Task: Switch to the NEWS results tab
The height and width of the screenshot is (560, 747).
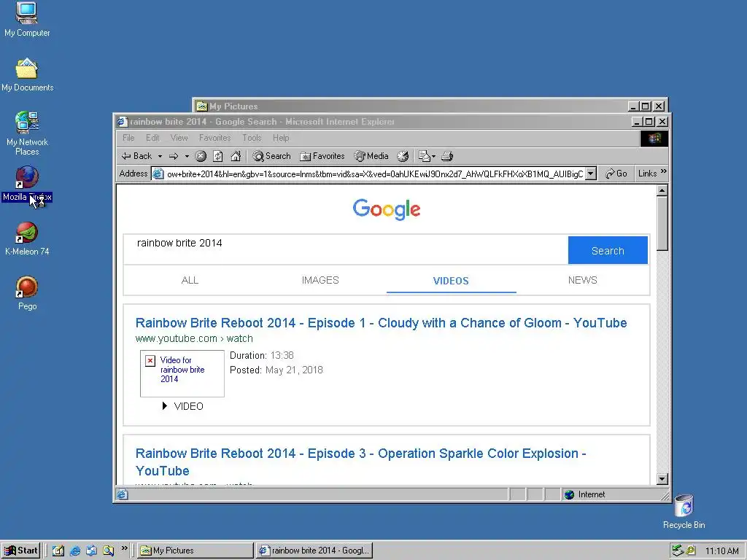Action: tap(582, 281)
